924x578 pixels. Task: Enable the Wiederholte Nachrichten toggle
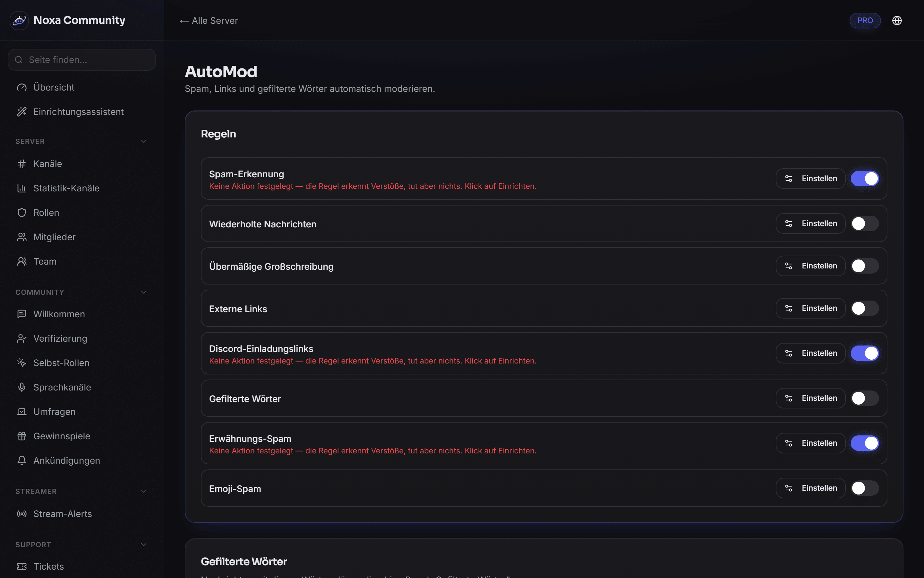(x=864, y=224)
